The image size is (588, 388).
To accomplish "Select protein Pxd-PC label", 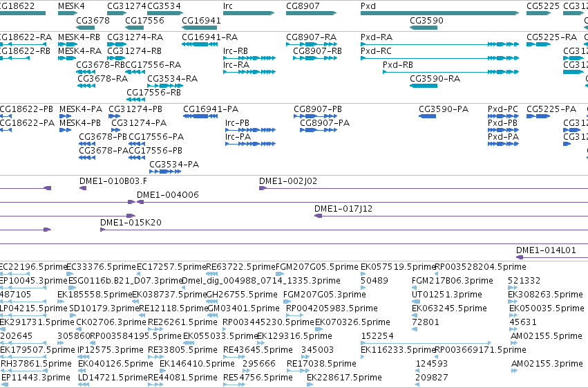I will coord(503,109).
